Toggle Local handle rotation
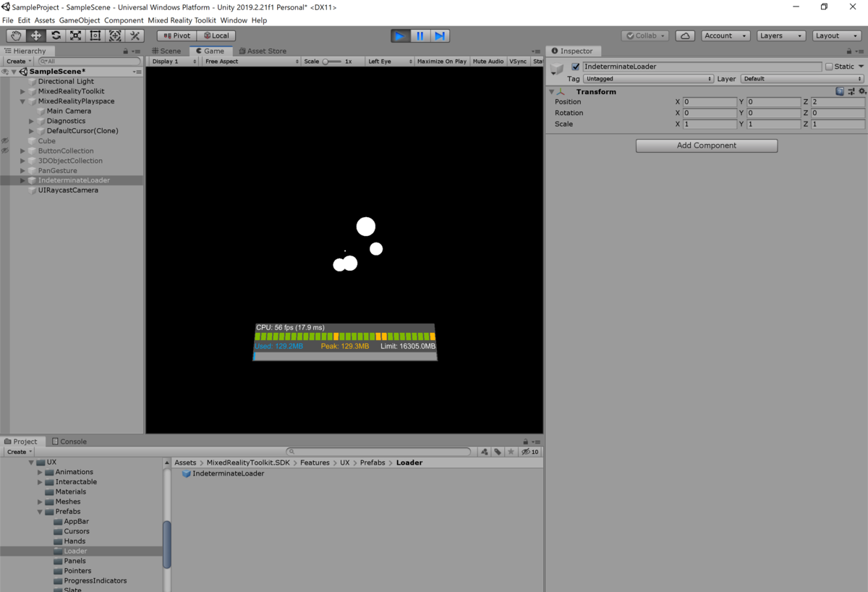 coord(216,35)
